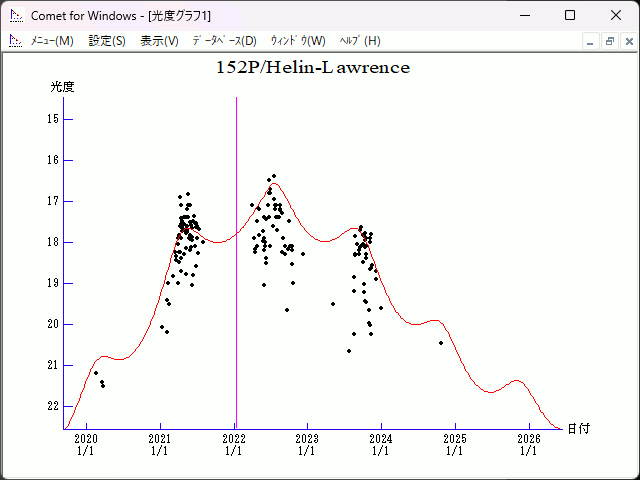The height and width of the screenshot is (480, 640).
Task: Click the 2022 1/1 date axis label
Action: pos(233,444)
